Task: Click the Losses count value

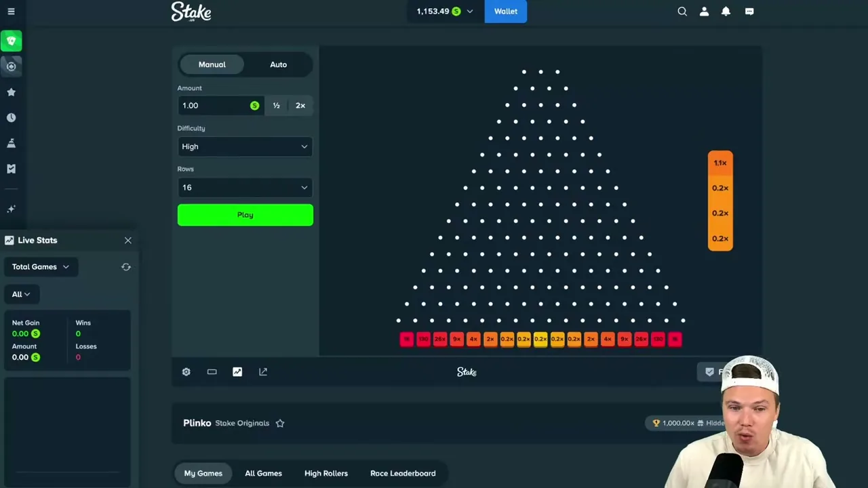Action: [78, 357]
